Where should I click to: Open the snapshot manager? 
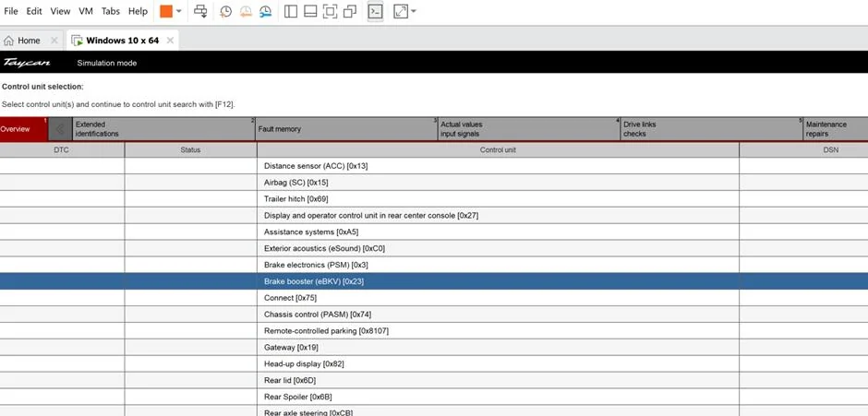click(266, 11)
